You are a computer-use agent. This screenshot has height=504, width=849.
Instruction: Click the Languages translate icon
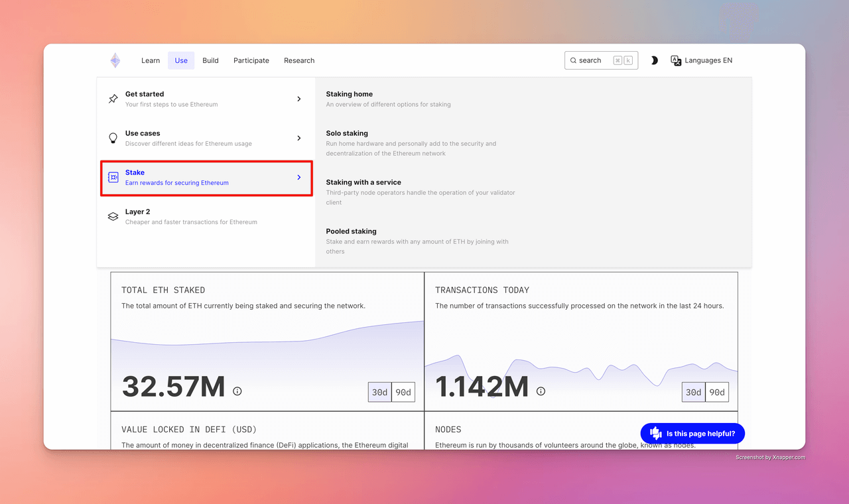676,60
